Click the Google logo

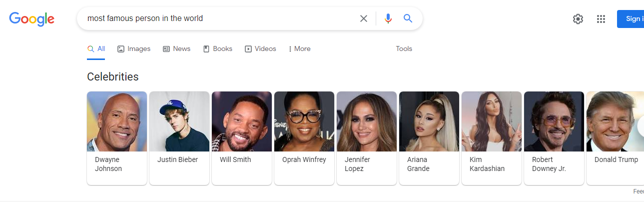coord(31,19)
